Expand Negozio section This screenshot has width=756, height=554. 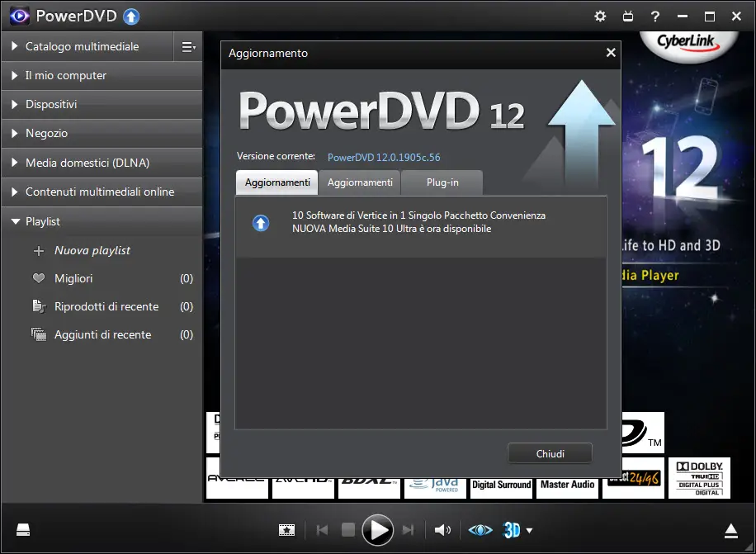[102, 134]
